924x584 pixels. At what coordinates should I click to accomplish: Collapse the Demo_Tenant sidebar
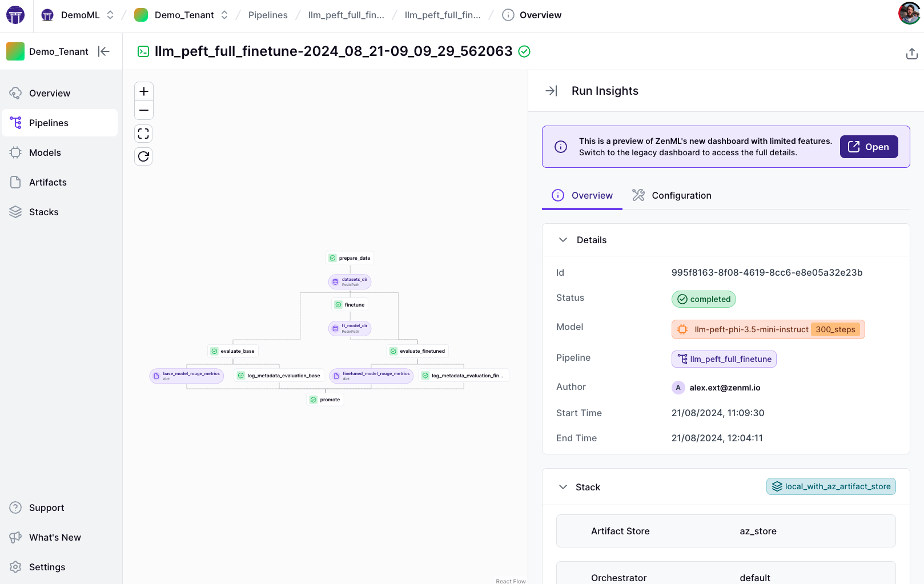point(104,51)
